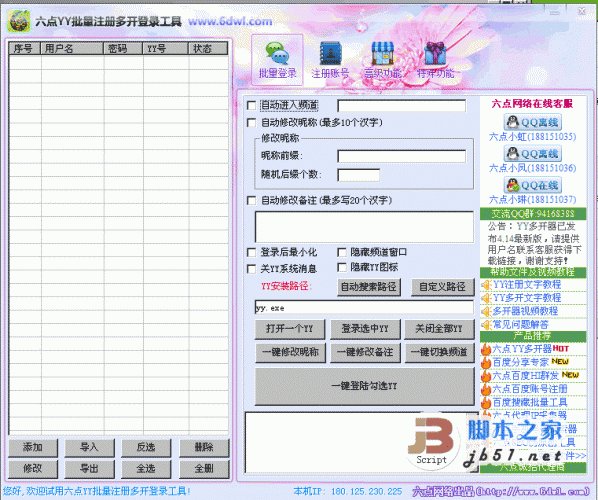Focus the 随机后缀个数 input field

coord(358,175)
